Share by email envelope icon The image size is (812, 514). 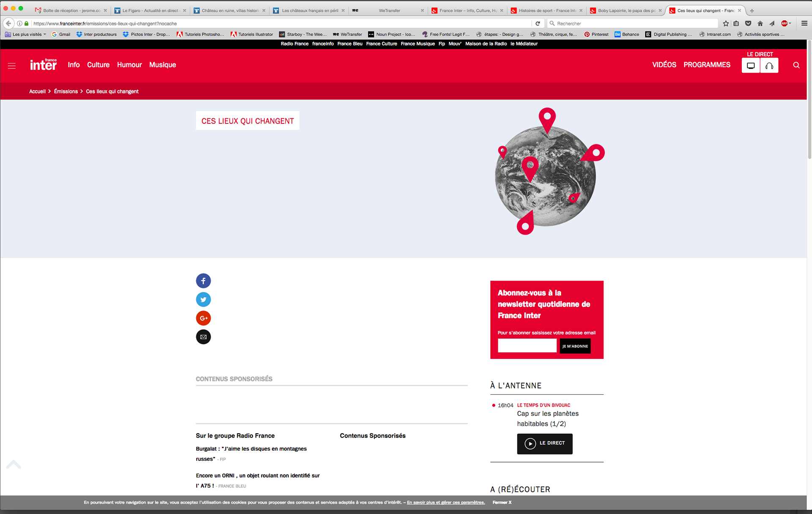pos(203,337)
